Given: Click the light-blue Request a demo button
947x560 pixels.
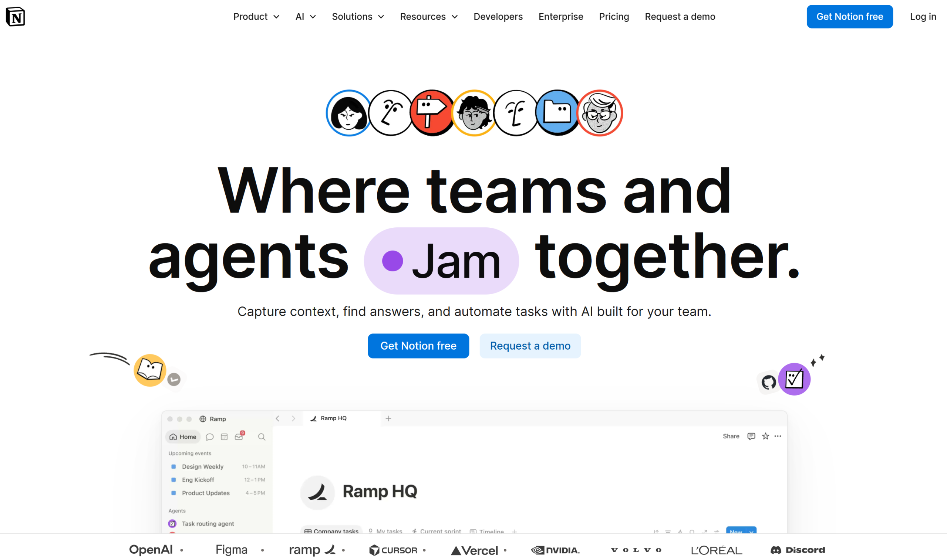Looking at the screenshot, I should click(x=530, y=346).
